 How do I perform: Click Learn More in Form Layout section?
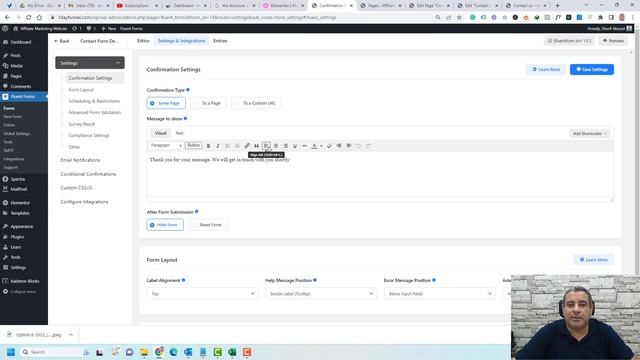(594, 260)
